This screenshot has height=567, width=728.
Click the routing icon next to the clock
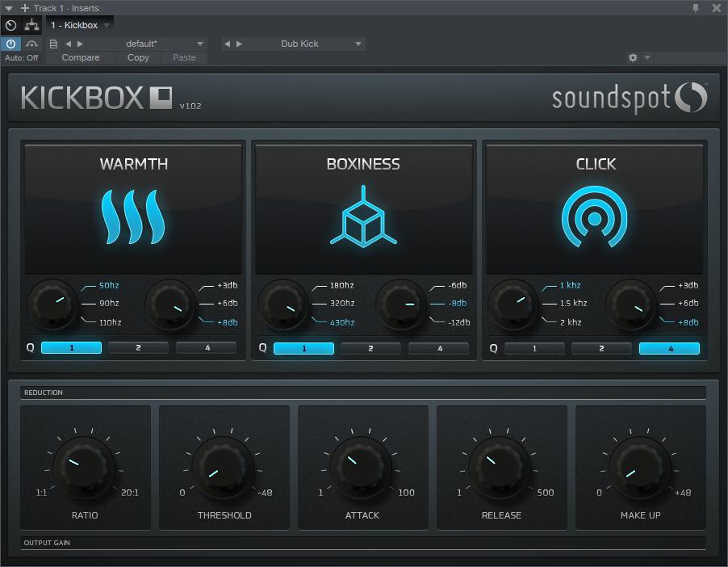31,25
